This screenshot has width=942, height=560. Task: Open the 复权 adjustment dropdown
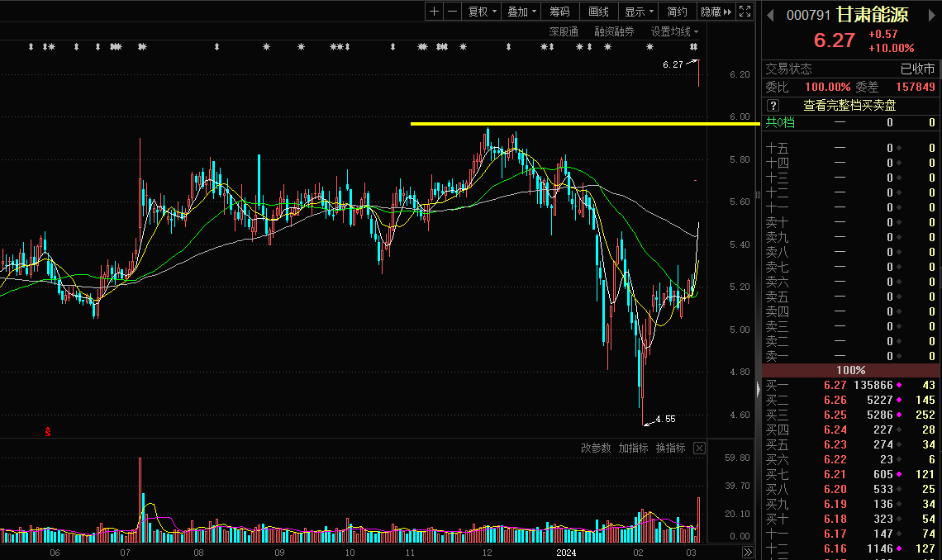pos(480,12)
